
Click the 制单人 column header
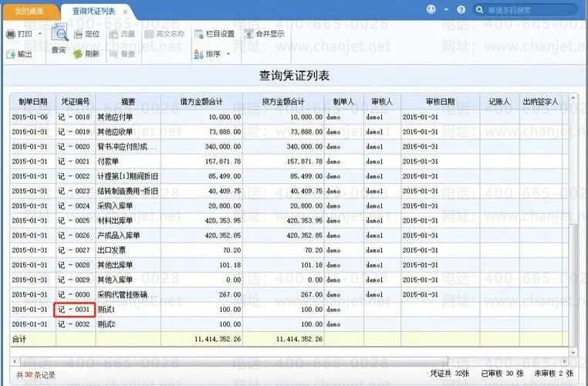(344, 102)
